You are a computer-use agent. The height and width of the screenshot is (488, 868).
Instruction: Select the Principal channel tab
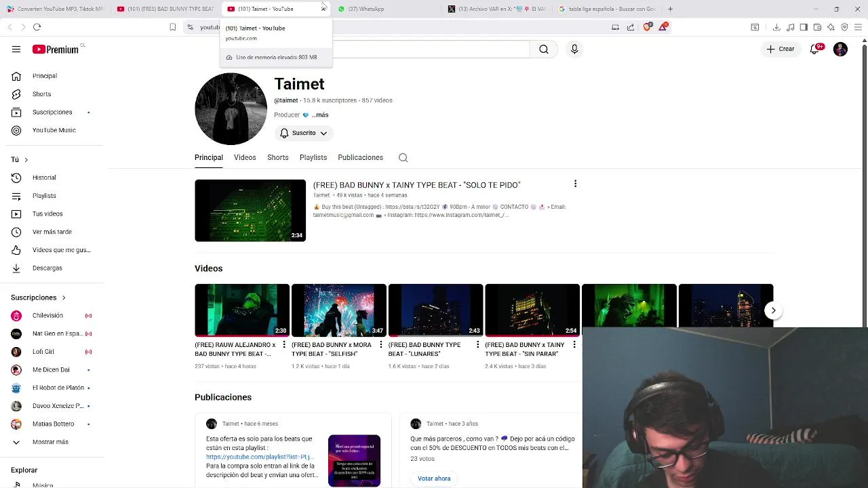(x=209, y=157)
